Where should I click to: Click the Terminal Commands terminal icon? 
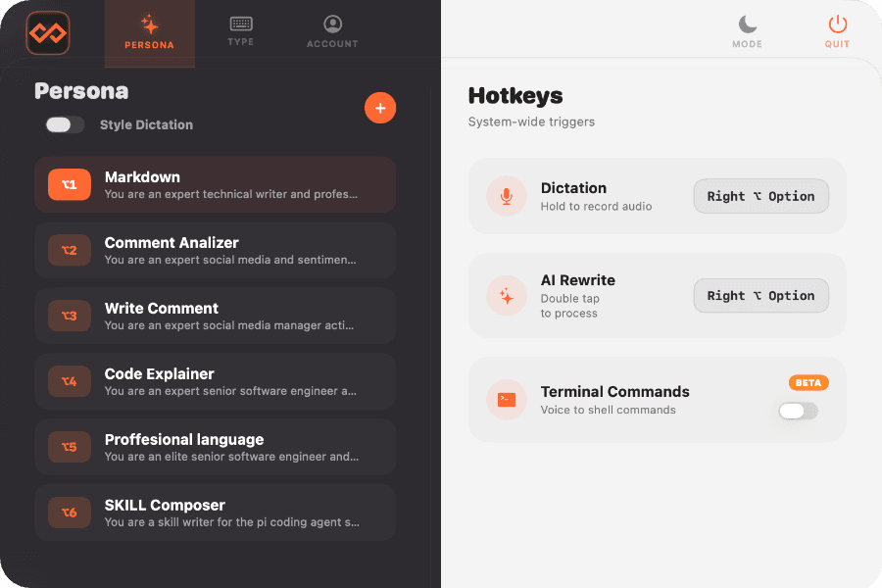[507, 400]
